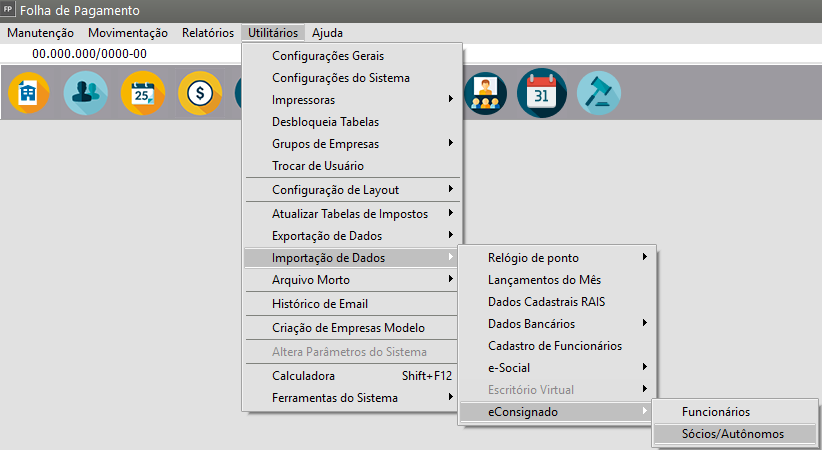Click the FP application icon in title bar
822x450 pixels.
tap(9, 10)
